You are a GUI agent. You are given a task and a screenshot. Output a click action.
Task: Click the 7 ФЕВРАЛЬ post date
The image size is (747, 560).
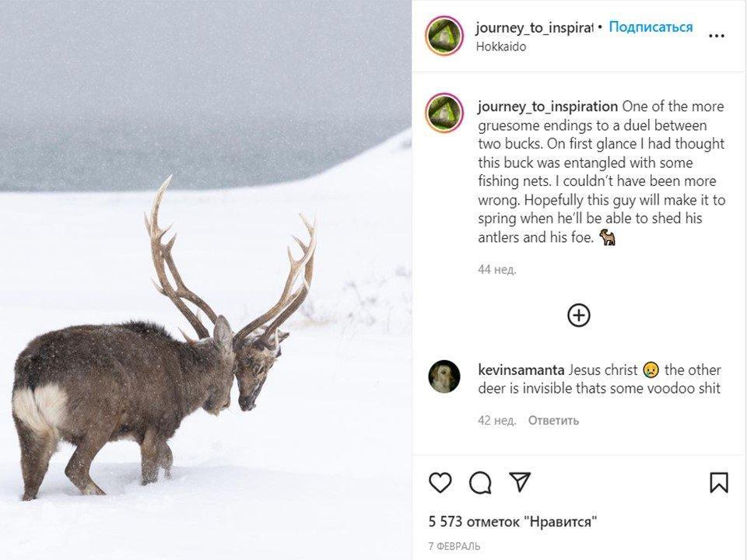click(x=454, y=546)
